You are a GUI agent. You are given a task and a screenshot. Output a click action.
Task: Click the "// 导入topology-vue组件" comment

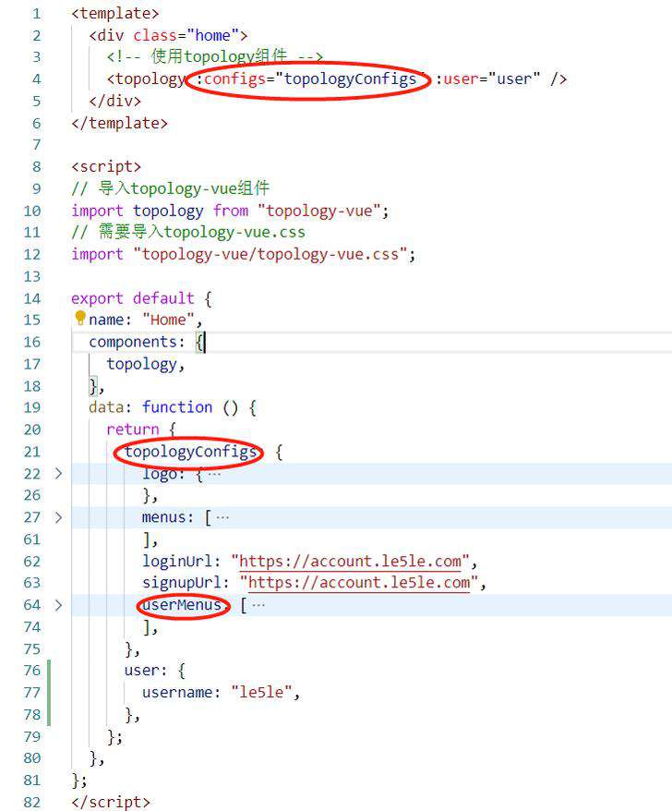pos(171,188)
